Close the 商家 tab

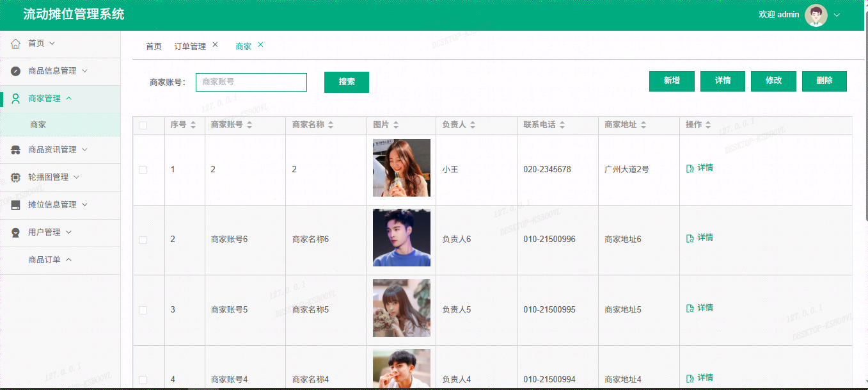pyautogui.click(x=260, y=45)
